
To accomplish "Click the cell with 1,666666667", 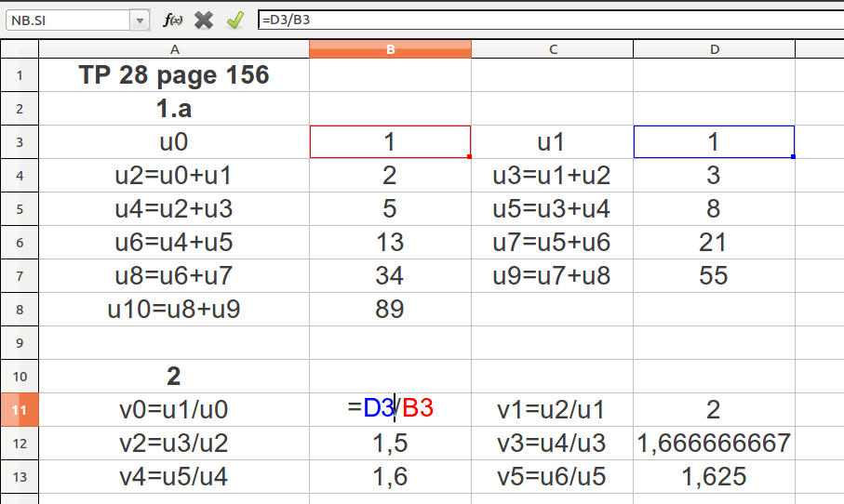I will tap(714, 443).
